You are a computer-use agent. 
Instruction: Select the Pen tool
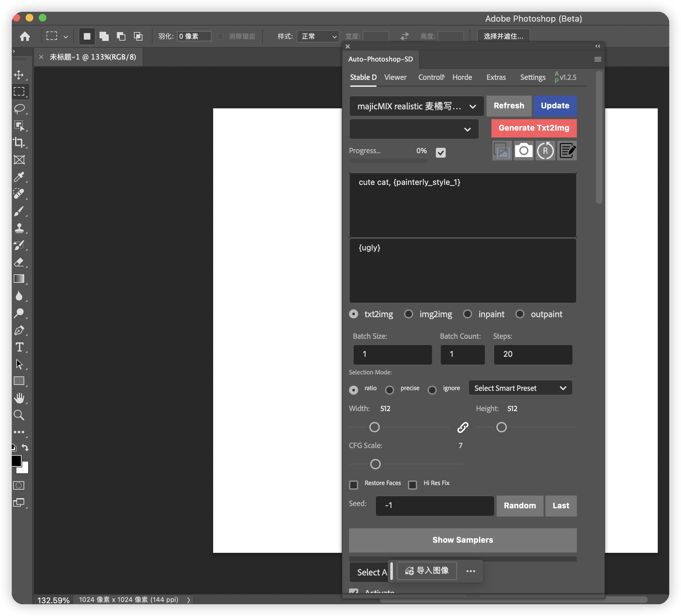tap(19, 330)
